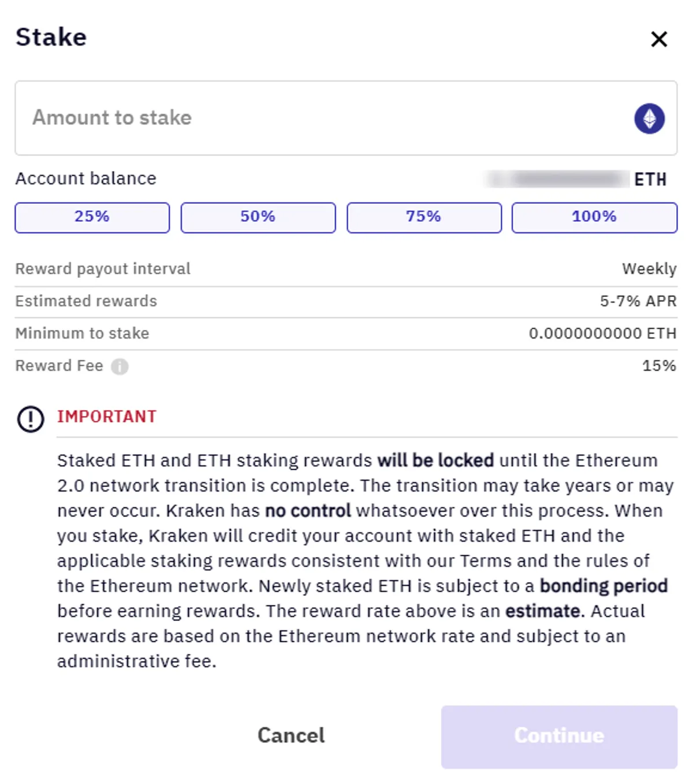The image size is (693, 784).
Task: Click the Continue button
Action: [x=559, y=737]
